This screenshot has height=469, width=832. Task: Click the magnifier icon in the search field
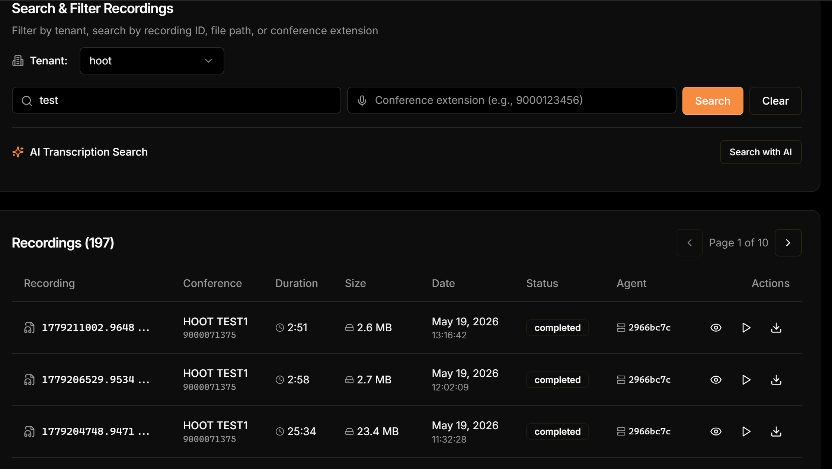27,101
